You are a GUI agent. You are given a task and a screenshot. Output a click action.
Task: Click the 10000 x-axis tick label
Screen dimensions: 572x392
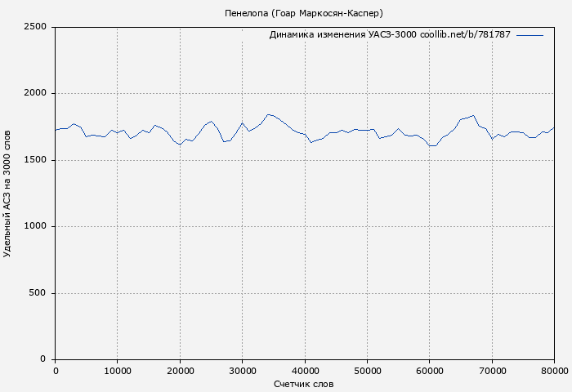tap(118, 371)
